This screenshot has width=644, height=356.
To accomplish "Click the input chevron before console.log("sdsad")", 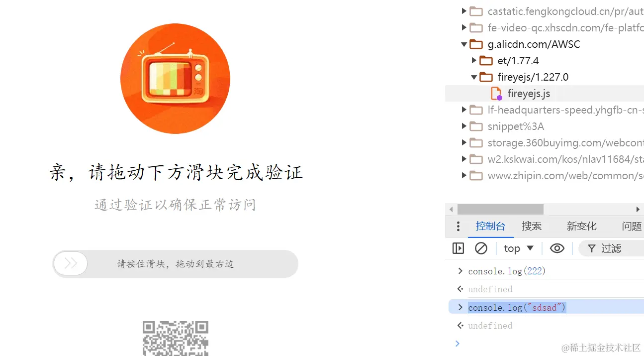I will pyautogui.click(x=460, y=307).
